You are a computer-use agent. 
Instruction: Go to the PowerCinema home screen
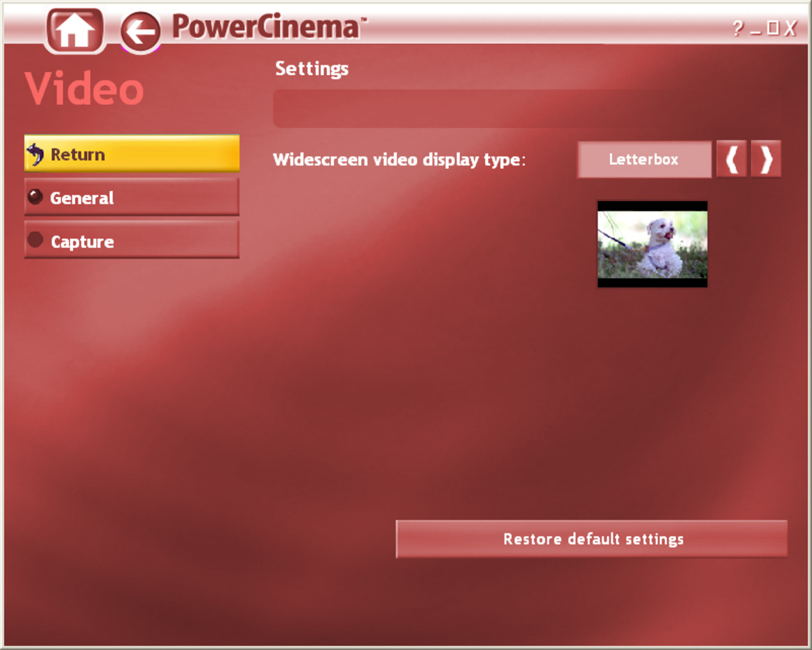(x=74, y=30)
